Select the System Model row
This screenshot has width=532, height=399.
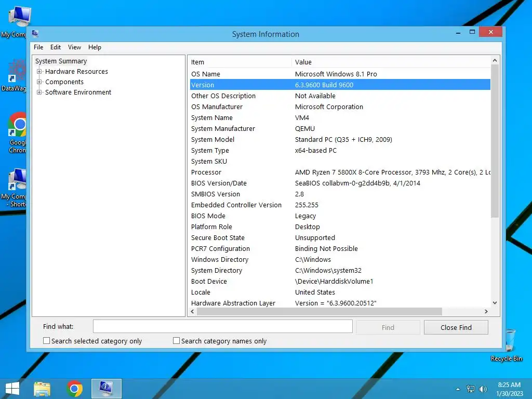pyautogui.click(x=340, y=139)
